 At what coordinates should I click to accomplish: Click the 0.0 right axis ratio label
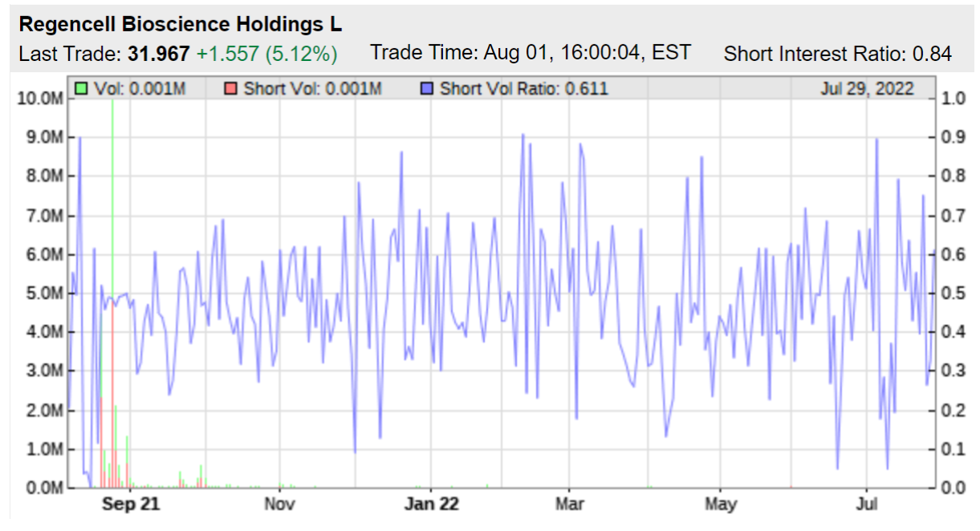[953, 488]
